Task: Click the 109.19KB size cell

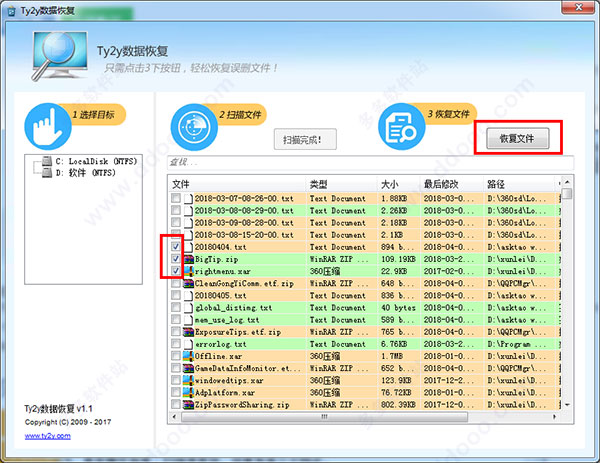Action: (x=398, y=259)
